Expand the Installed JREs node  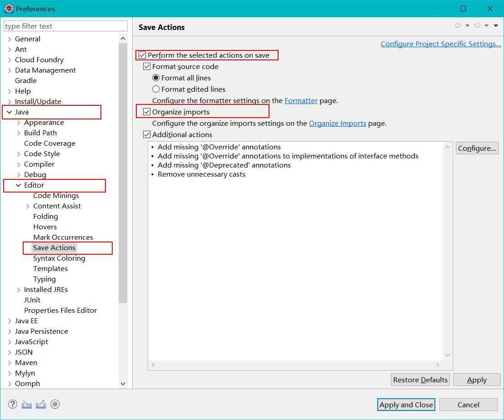(19, 290)
